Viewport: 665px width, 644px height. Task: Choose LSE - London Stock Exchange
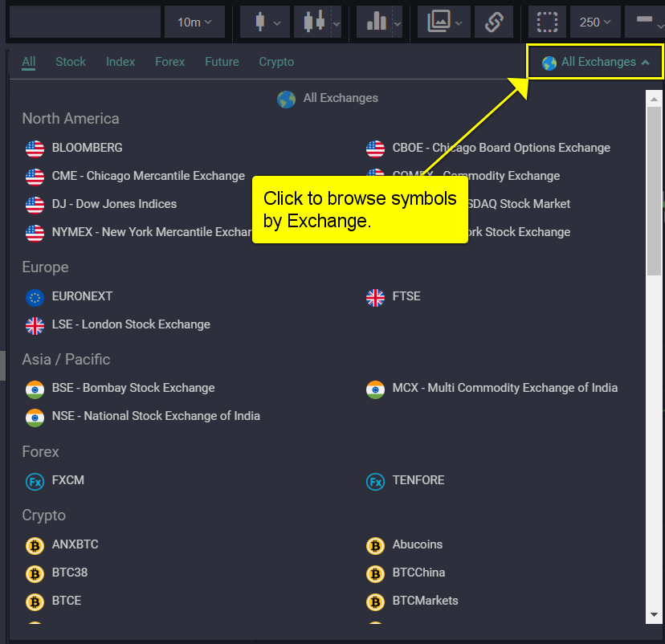(131, 324)
